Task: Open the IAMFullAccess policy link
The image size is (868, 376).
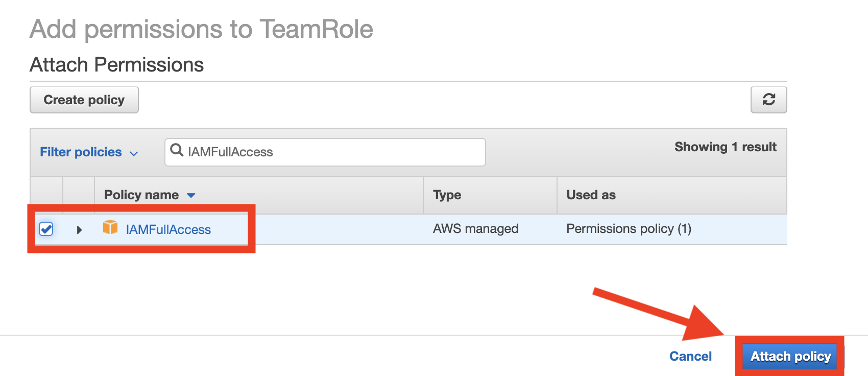Action: (x=168, y=230)
